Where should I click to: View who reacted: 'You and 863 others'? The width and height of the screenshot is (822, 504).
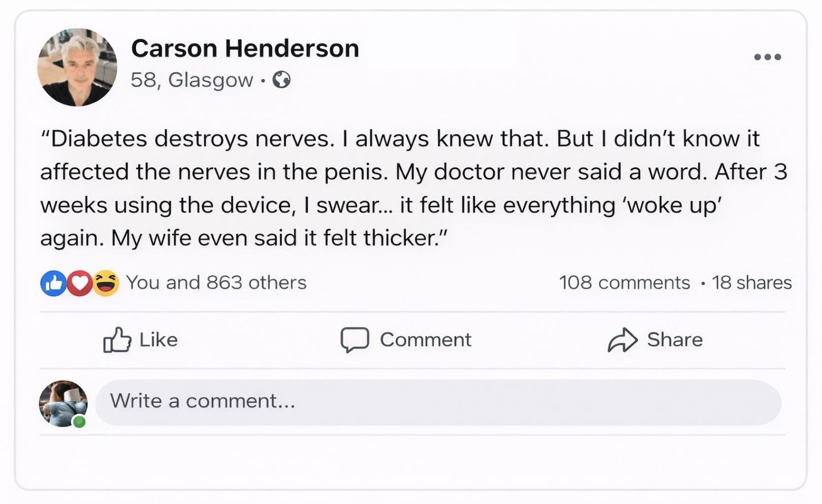point(216,283)
